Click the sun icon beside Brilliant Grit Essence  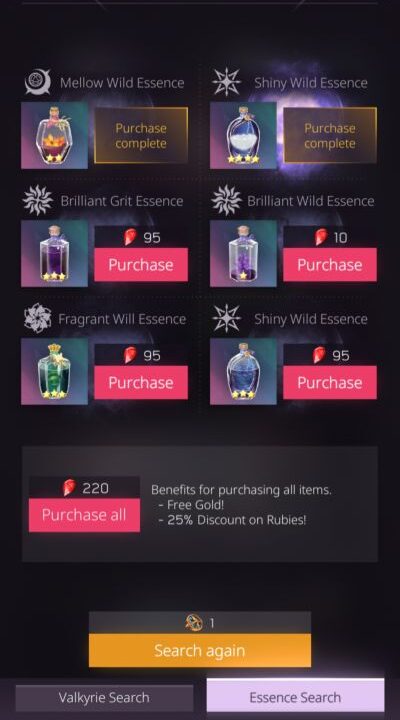[x=38, y=200]
